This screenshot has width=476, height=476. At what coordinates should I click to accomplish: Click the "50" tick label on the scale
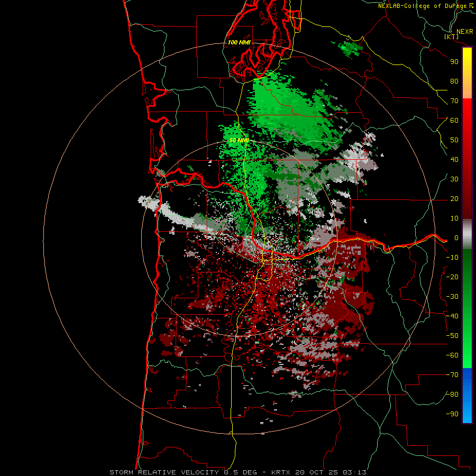(454, 140)
